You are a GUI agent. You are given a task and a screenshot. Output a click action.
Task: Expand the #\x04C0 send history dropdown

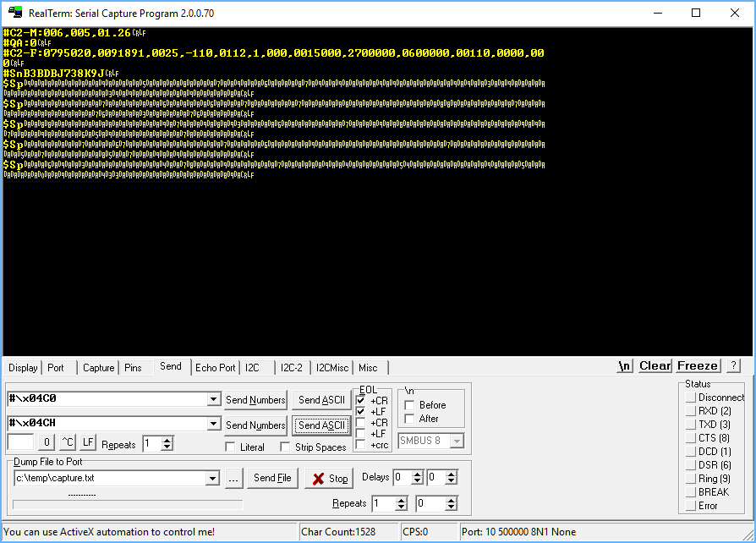click(215, 398)
